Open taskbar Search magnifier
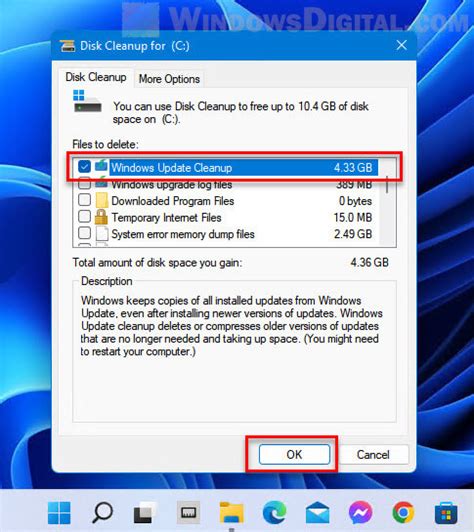Screen dimensions: 474x532 (x=102, y=512)
